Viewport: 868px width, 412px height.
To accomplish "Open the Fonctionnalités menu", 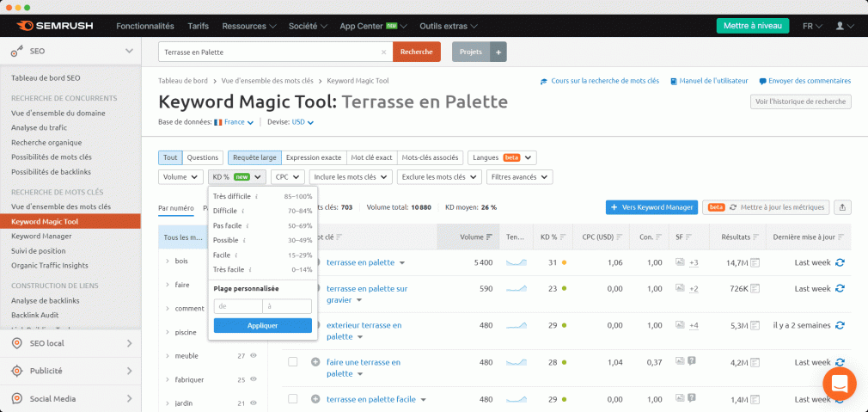I will click(x=145, y=26).
